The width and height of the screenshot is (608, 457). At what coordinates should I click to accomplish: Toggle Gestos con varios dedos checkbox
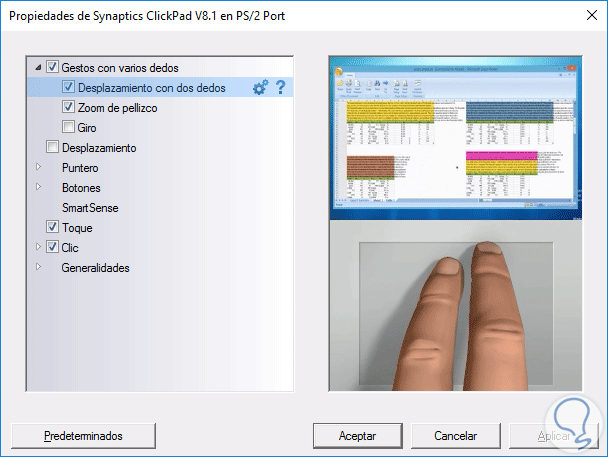click(52, 67)
